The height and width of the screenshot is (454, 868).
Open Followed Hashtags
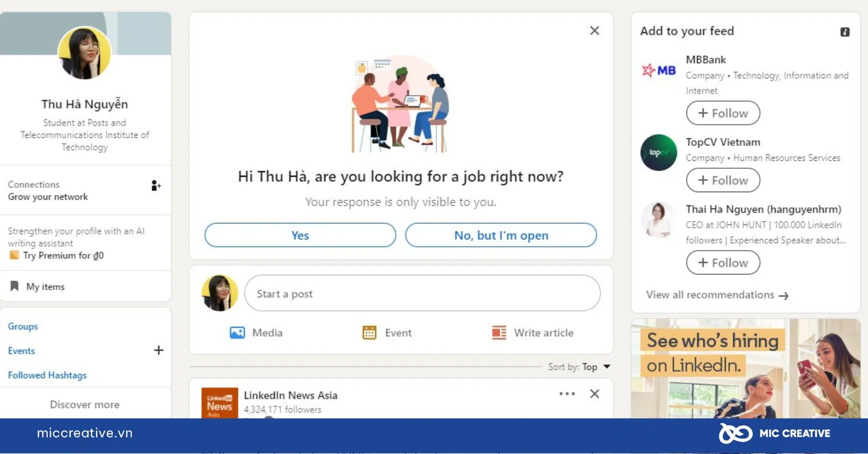pos(47,375)
